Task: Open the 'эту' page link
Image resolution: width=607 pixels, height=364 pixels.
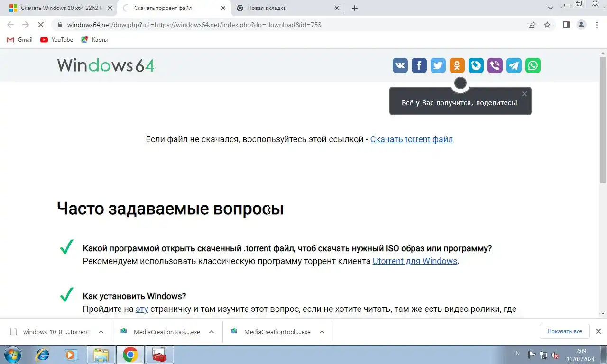Action: tap(142, 309)
